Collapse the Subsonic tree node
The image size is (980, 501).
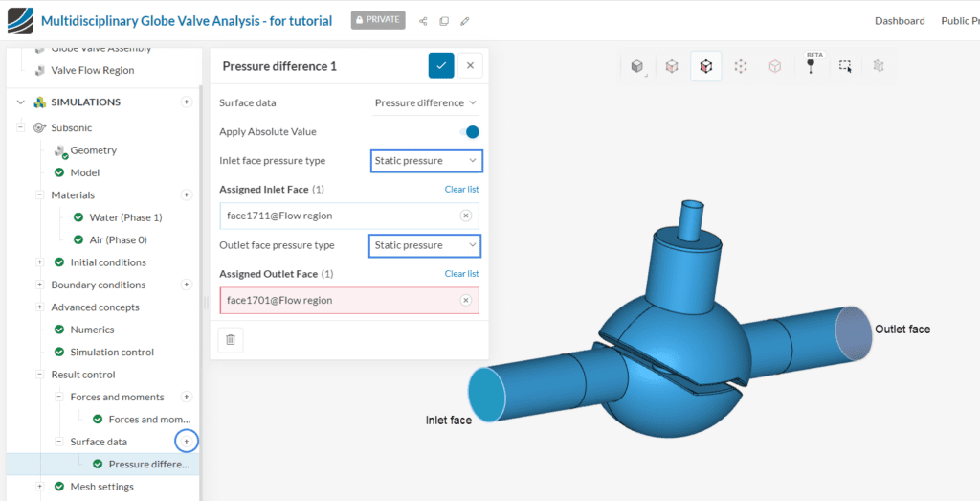(21, 127)
